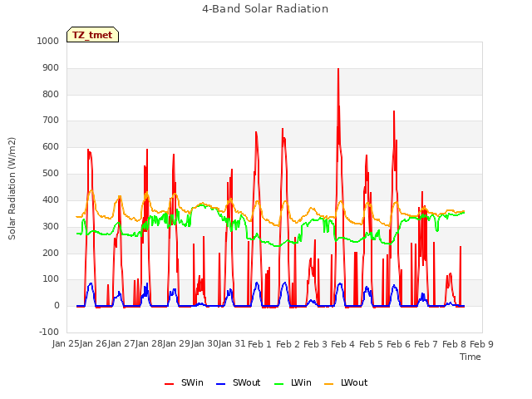Click the Feb 5 x-axis label

371,344
